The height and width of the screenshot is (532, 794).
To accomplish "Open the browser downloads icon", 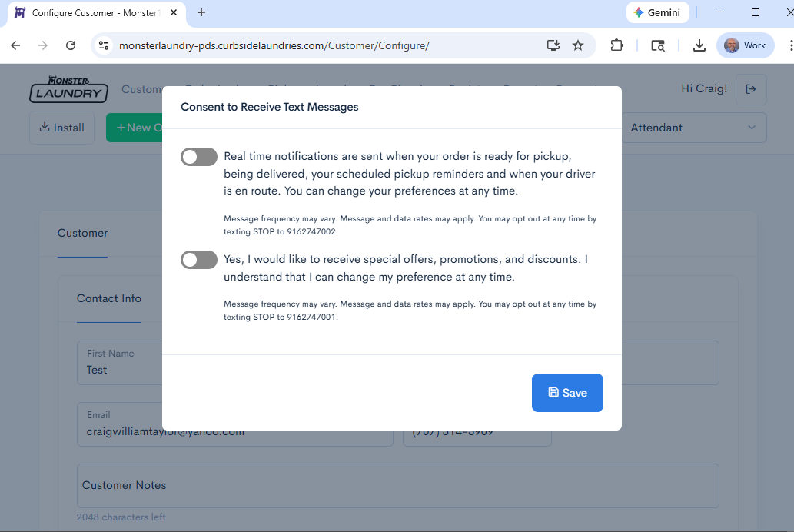I will 699,45.
